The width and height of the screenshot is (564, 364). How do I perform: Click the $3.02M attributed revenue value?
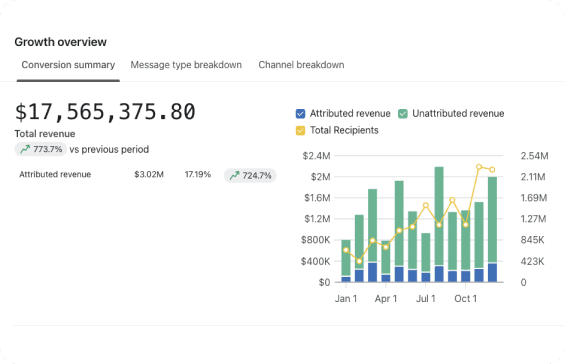tap(149, 174)
